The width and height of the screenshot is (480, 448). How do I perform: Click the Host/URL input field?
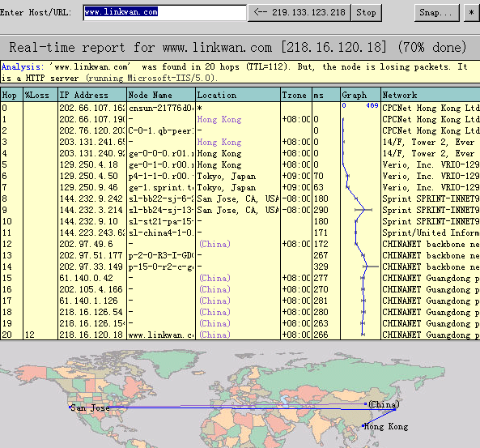point(164,13)
